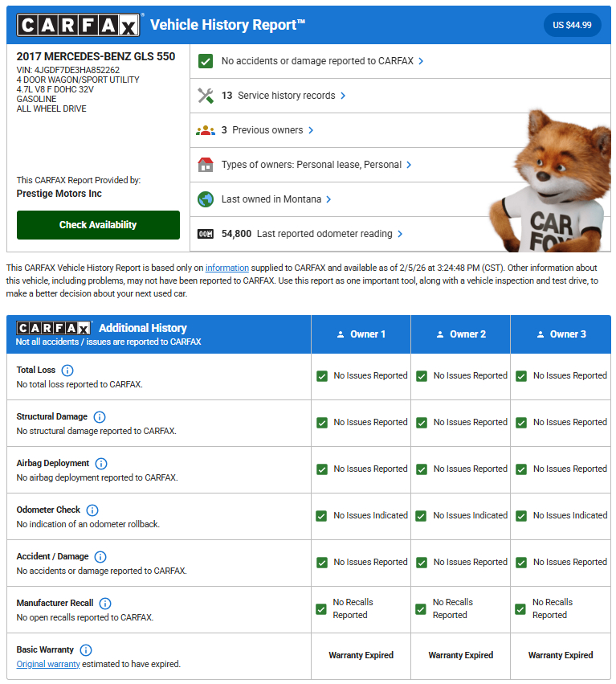Expand the 13 Service history records chevron
This screenshot has height=684, width=616.
click(343, 96)
